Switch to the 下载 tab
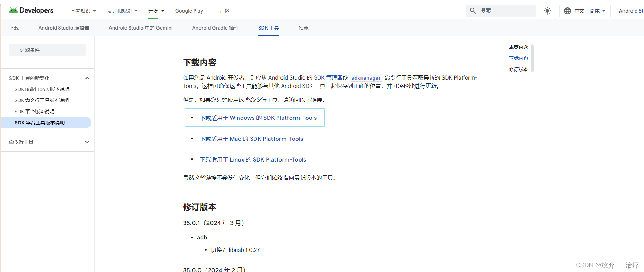644x272 pixels. point(14,28)
